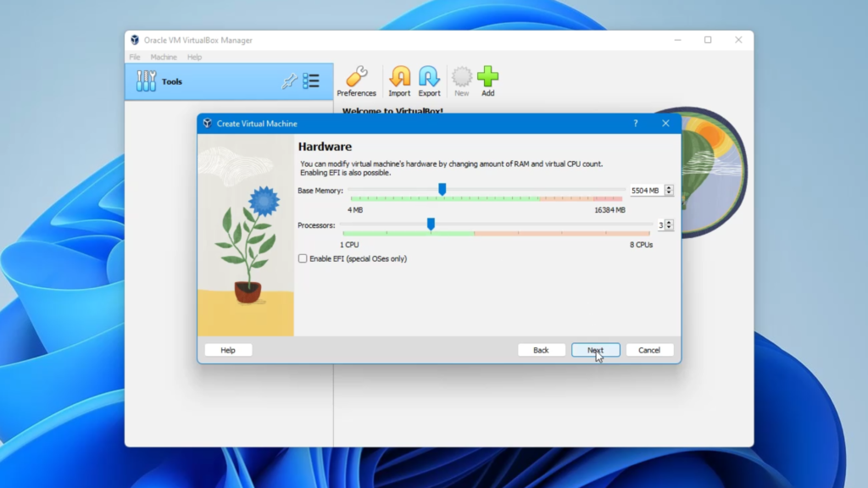Image resolution: width=868 pixels, height=488 pixels.
Task: Click Next to continue the wizard
Action: click(596, 350)
